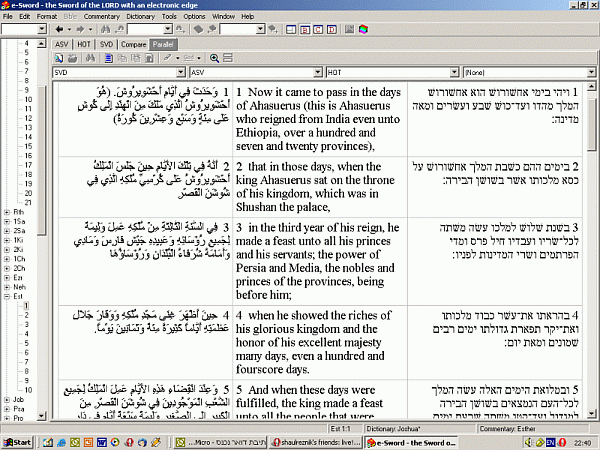Image resolution: width=600 pixels, height=450 pixels.
Task: Collapse the Est book in tree
Action: click(7, 297)
